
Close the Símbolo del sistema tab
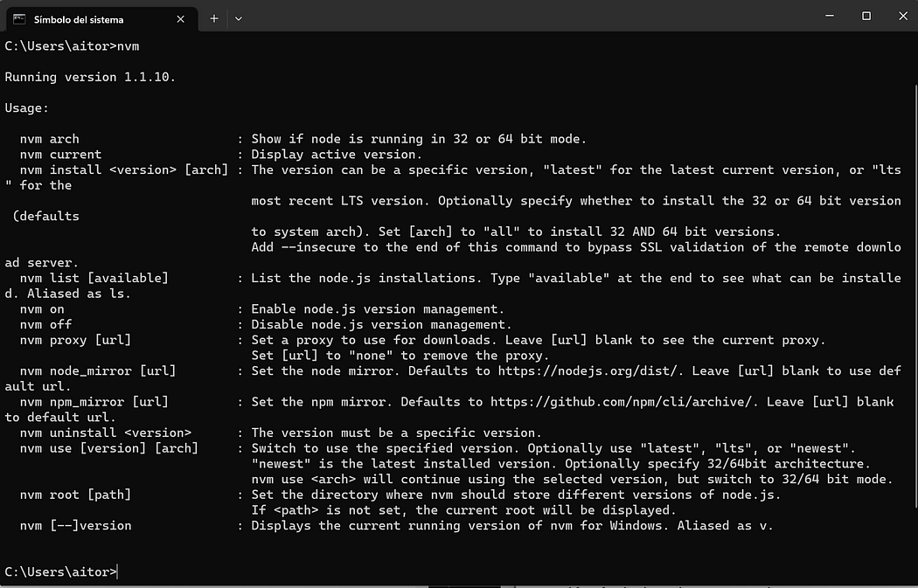(x=180, y=19)
